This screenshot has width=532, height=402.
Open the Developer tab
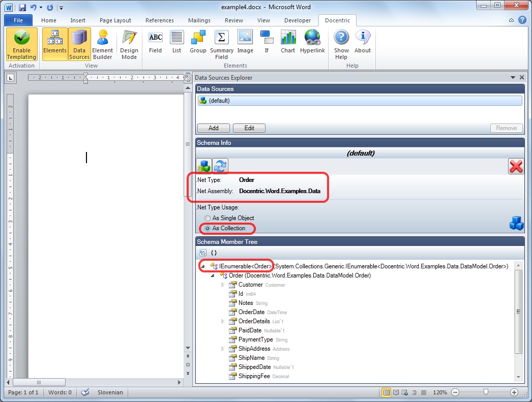[298, 20]
